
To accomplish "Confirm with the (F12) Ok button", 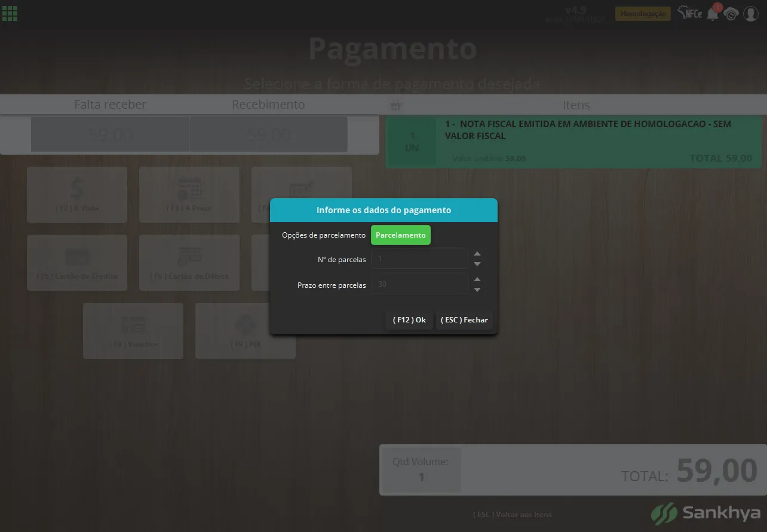I will (409, 320).
